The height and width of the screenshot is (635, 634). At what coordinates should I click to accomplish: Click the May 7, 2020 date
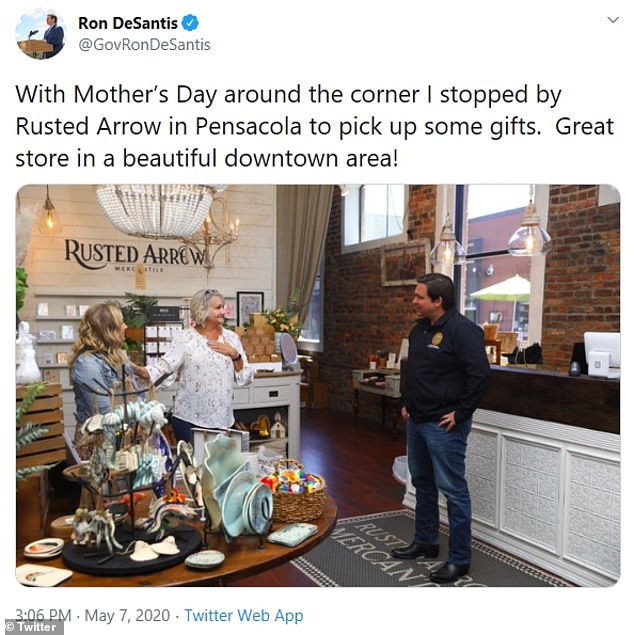pyautogui.click(x=127, y=616)
